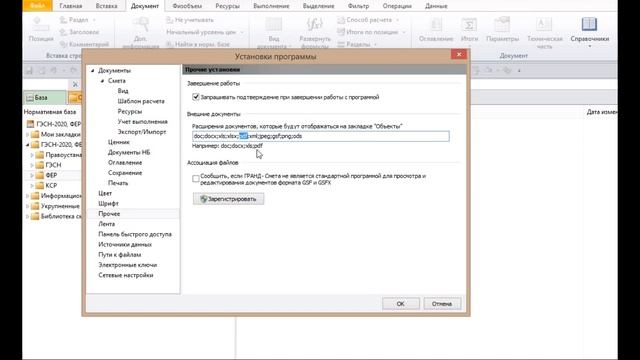
Task: Expand the Правоустана… folder node
Action: 32,155
